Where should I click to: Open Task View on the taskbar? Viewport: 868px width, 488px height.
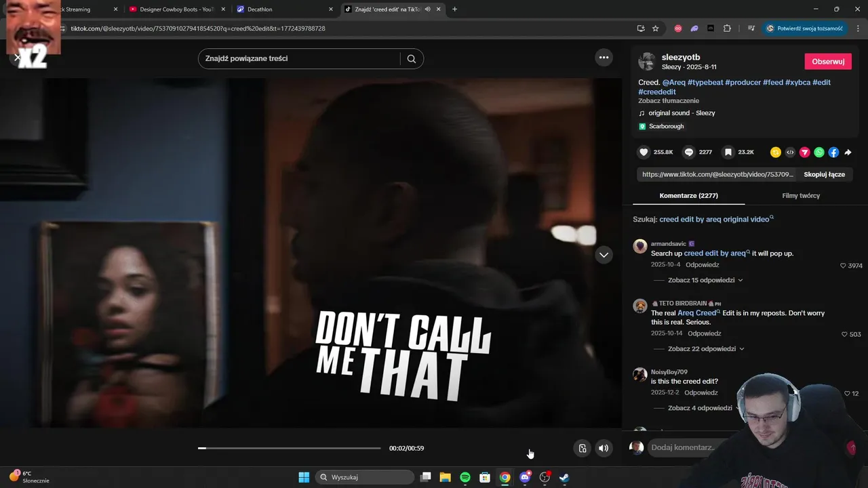click(x=426, y=477)
